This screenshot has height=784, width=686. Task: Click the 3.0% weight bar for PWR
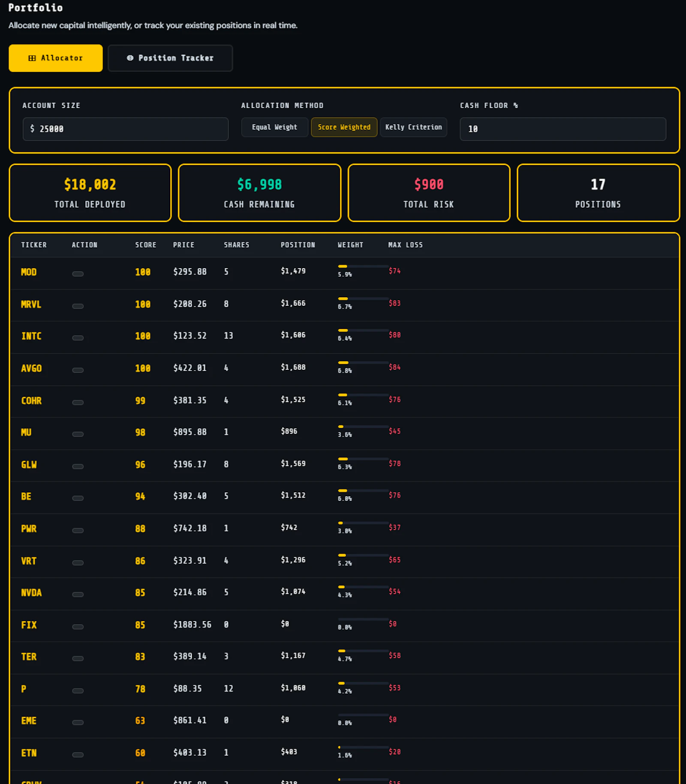(363, 523)
